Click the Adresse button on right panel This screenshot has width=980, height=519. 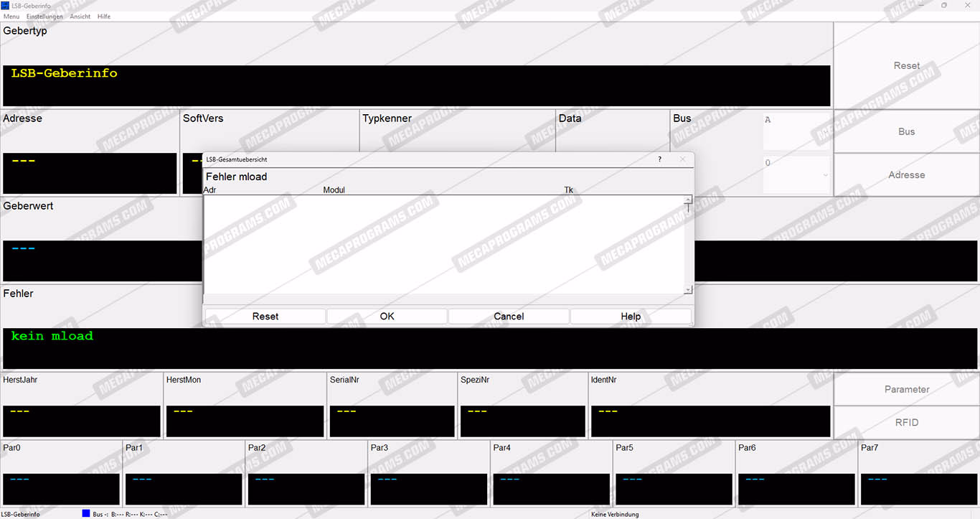tap(907, 175)
